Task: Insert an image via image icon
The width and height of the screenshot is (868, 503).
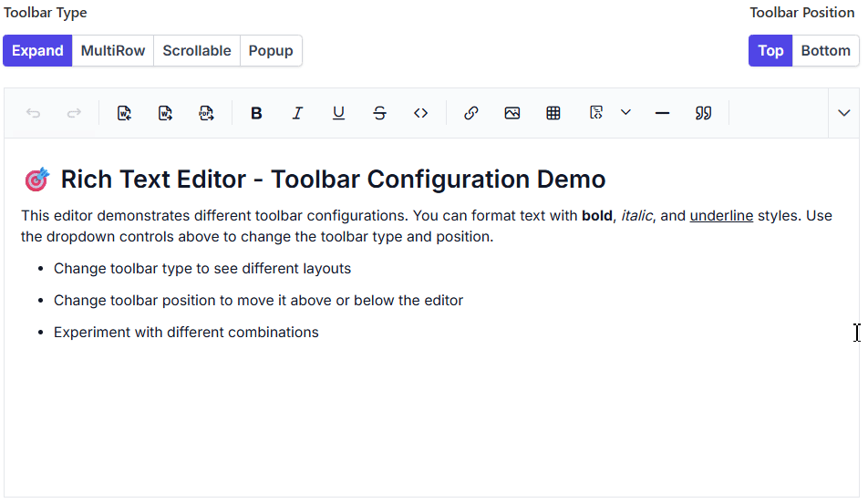Action: pos(512,113)
